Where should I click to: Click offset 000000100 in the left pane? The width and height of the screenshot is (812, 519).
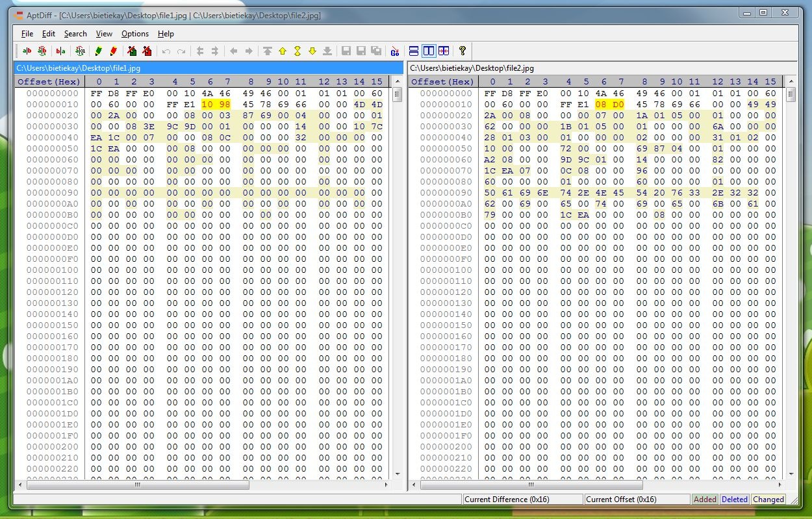pyautogui.click(x=52, y=270)
